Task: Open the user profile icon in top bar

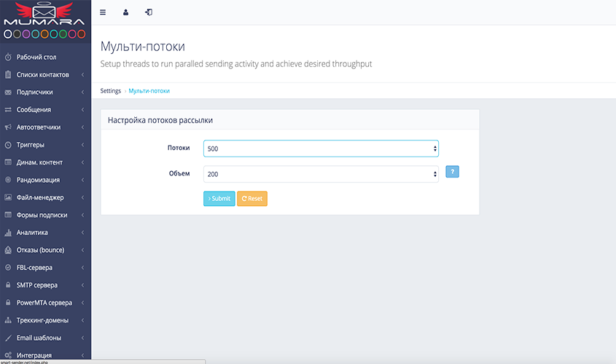Action: coord(125,12)
